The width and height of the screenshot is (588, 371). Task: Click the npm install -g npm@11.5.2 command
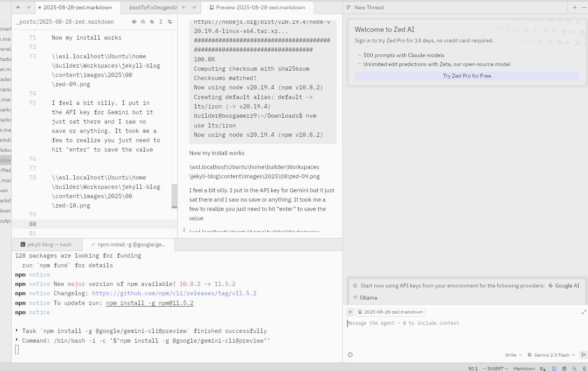point(150,303)
